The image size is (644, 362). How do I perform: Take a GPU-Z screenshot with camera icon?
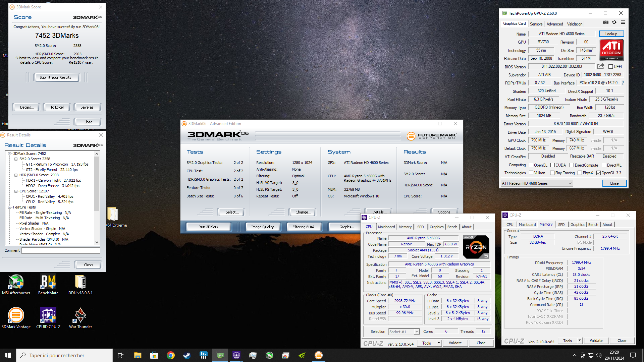(x=606, y=22)
